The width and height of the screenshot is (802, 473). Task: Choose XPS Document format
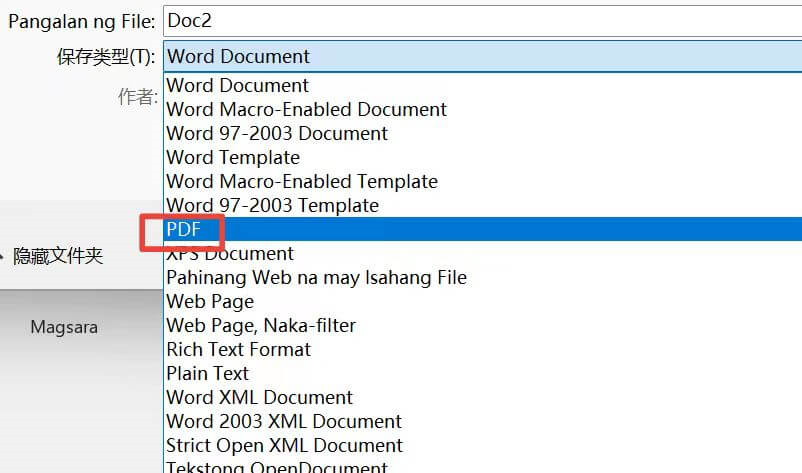482,254
